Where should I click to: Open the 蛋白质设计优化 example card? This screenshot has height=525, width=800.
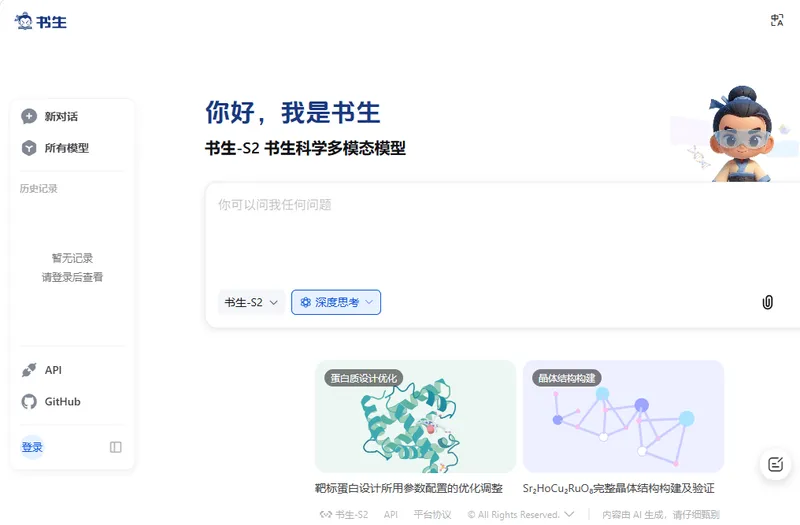tap(415, 416)
